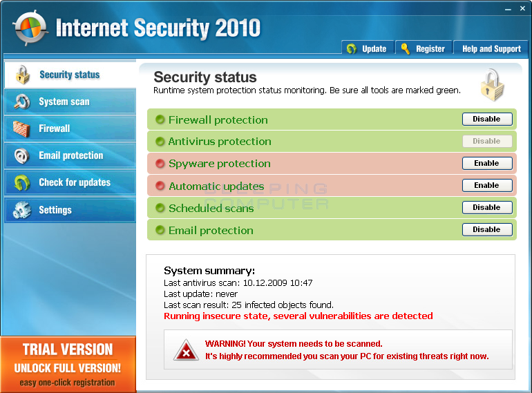532x393 pixels.
Task: Click the key icon on Register tab
Action: pos(405,49)
